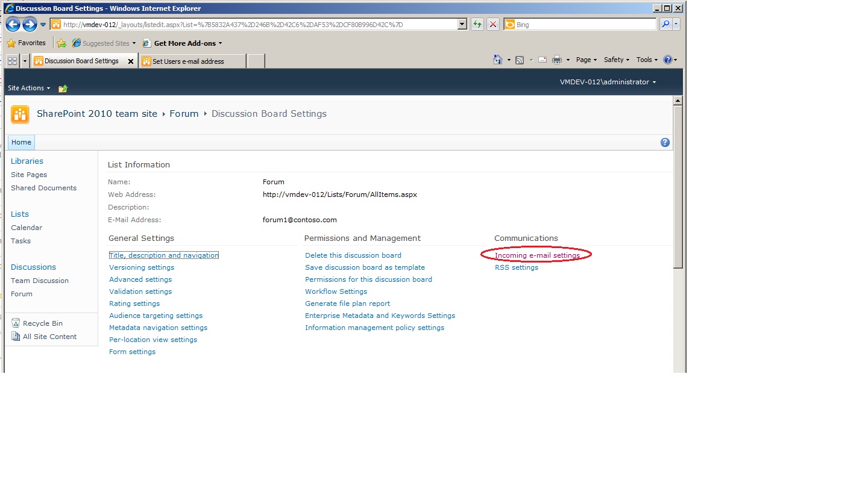
Task: Click the browser Back arrow button
Action: [x=13, y=25]
